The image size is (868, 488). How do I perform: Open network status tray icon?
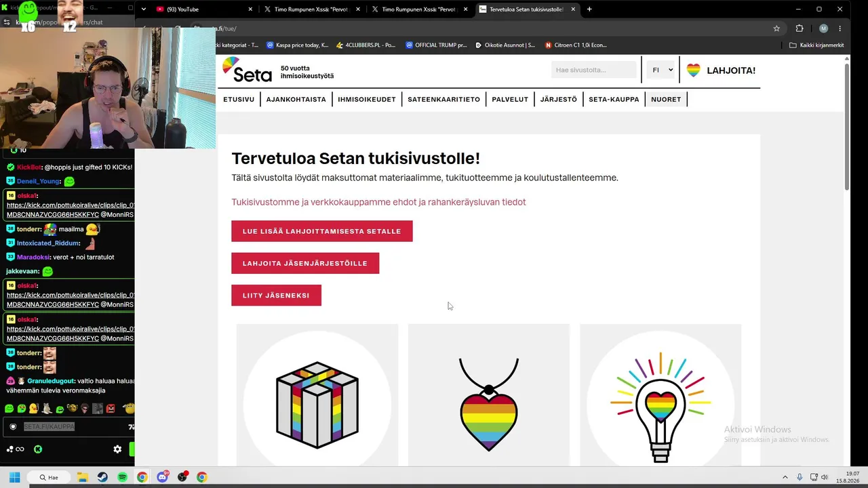(x=814, y=477)
